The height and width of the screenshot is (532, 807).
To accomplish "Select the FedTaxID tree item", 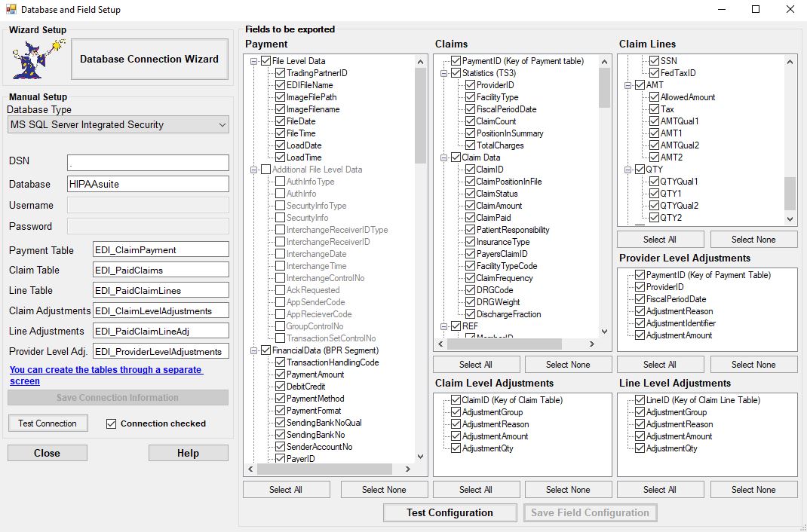I will pyautogui.click(x=678, y=73).
